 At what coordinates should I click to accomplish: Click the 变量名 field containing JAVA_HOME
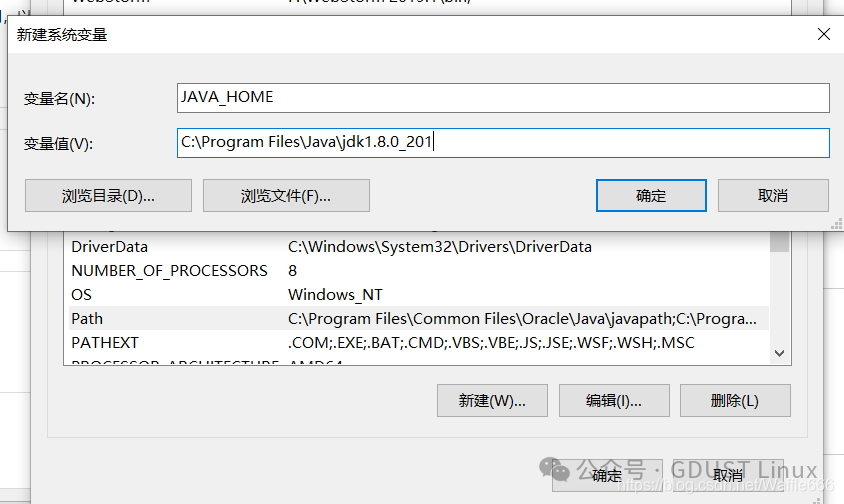(503, 97)
